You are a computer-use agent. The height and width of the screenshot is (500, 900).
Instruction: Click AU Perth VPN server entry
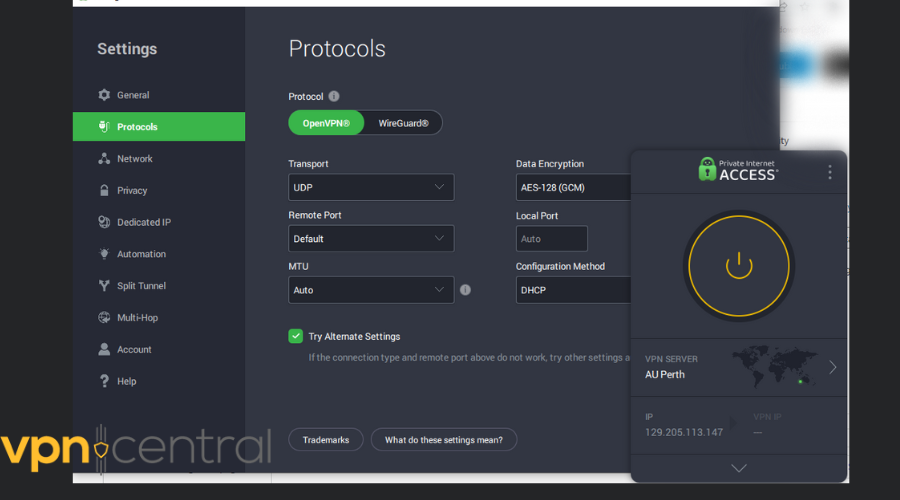739,367
